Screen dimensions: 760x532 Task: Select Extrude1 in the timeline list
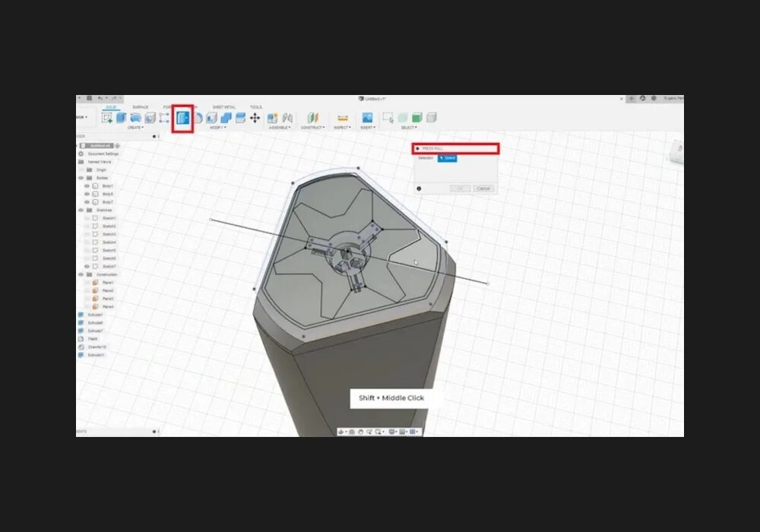pyautogui.click(x=96, y=315)
